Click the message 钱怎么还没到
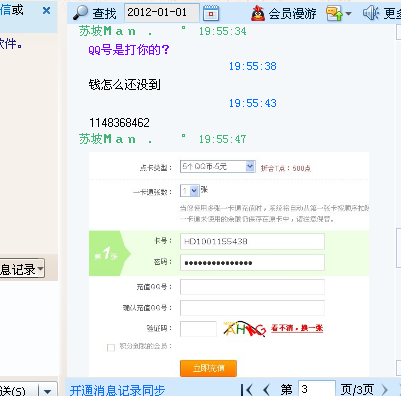 click(125, 85)
